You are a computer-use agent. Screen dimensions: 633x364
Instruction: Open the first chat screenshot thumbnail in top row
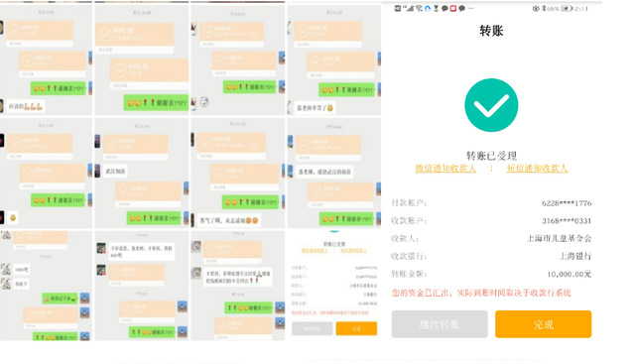click(x=46, y=59)
